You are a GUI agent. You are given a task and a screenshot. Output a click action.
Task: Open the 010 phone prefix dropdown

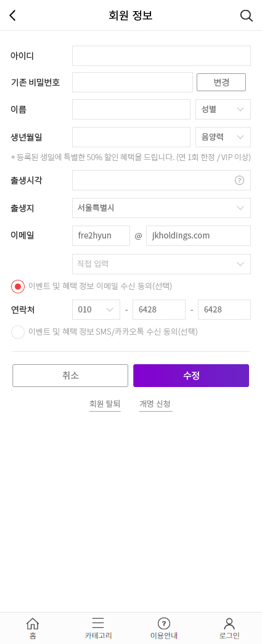96,310
